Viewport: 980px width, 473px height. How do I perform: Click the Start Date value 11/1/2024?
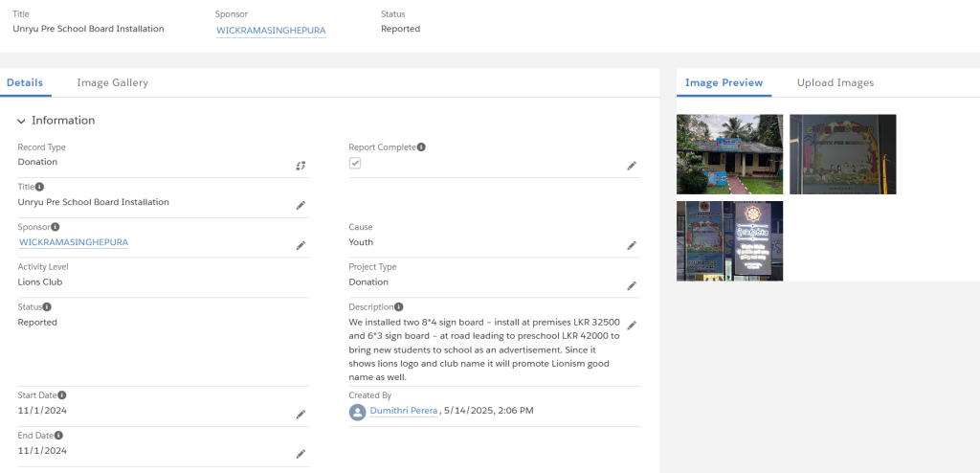click(x=42, y=411)
